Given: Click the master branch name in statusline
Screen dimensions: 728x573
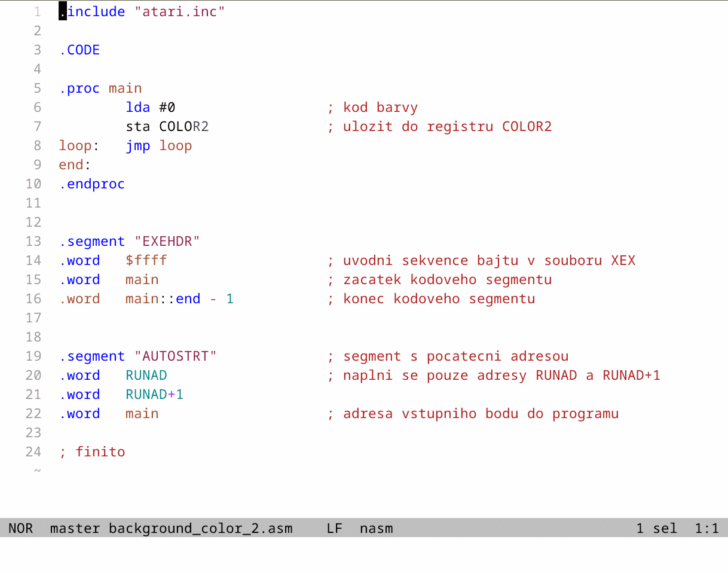Looking at the screenshot, I should pos(75,528).
